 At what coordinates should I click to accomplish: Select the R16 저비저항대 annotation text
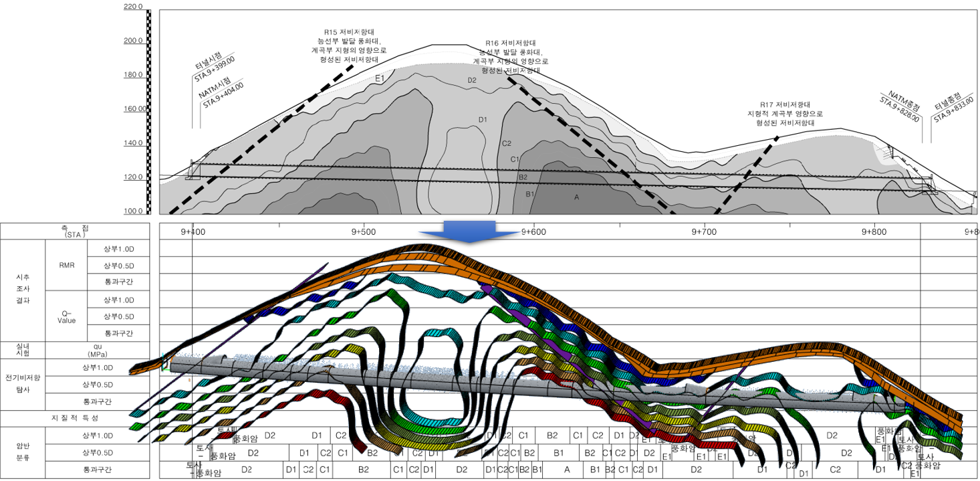(x=510, y=56)
